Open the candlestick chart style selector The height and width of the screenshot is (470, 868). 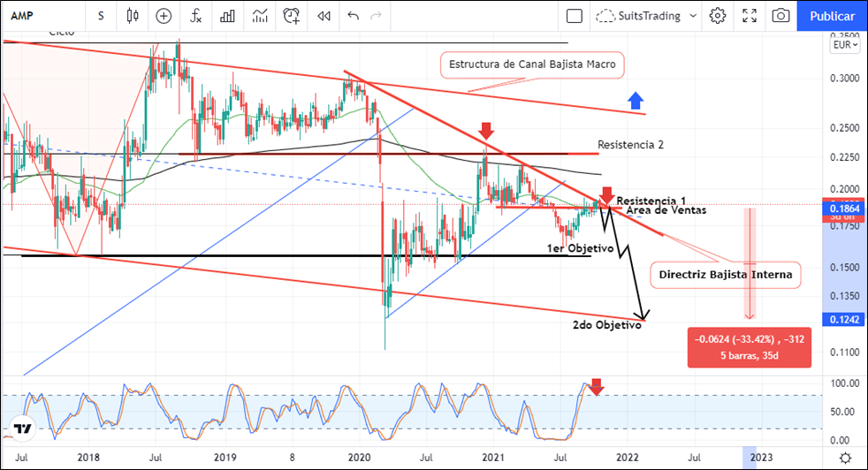(133, 16)
